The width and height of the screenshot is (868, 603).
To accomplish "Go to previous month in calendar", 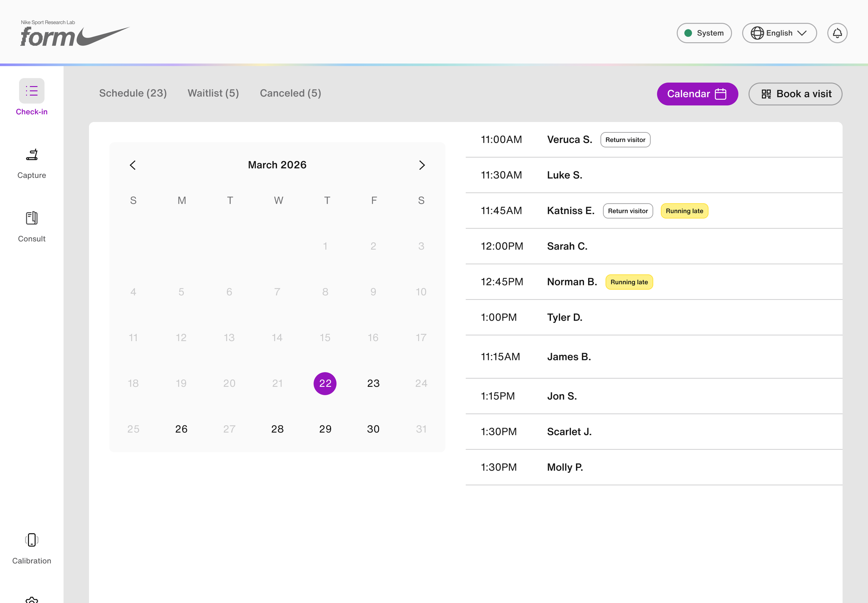I will tap(133, 165).
